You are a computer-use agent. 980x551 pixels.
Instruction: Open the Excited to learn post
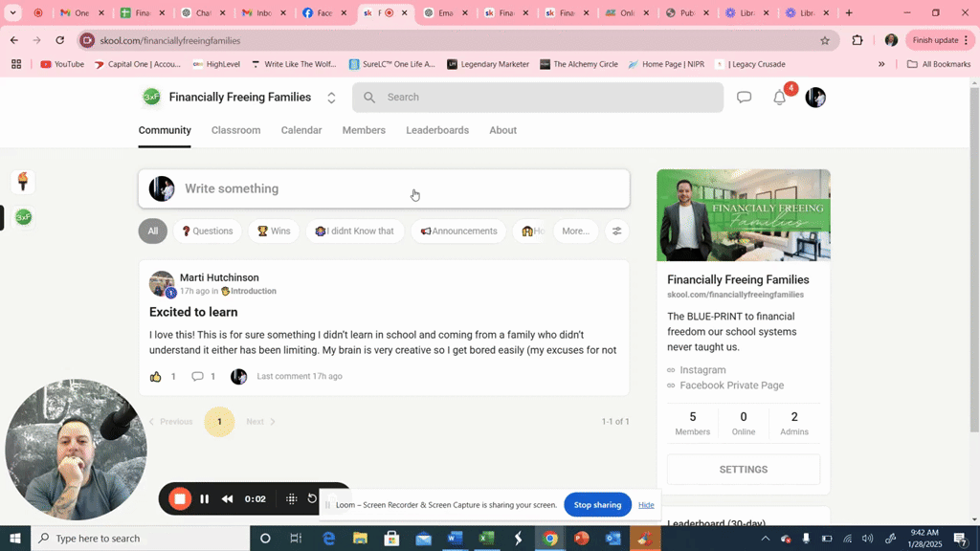pos(193,312)
